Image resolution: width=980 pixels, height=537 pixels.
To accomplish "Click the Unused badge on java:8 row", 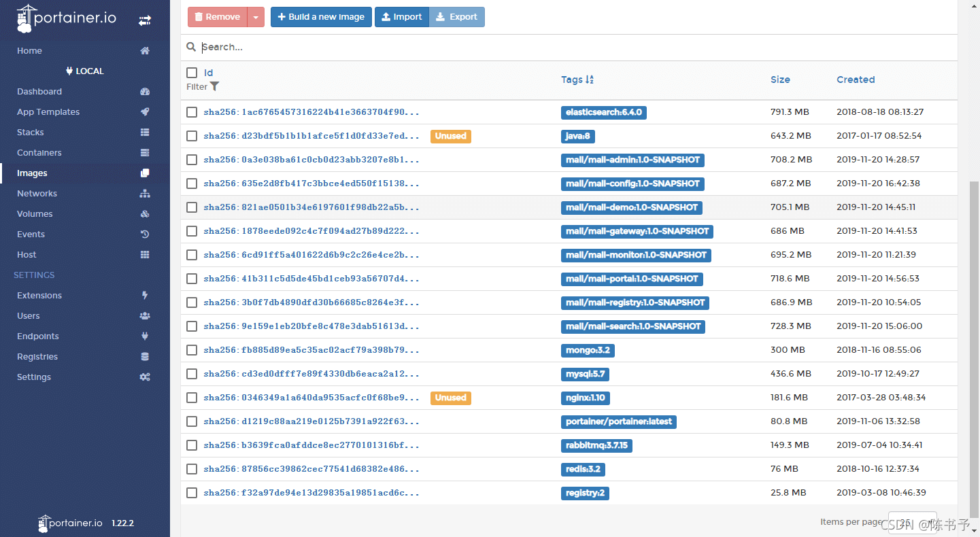I will click(451, 136).
